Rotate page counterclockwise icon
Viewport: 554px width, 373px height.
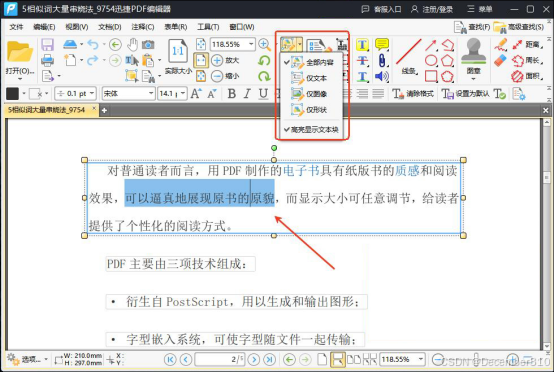264,60
